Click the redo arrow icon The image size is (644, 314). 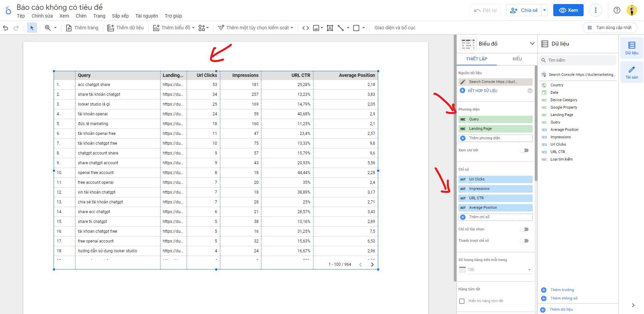tap(16, 28)
